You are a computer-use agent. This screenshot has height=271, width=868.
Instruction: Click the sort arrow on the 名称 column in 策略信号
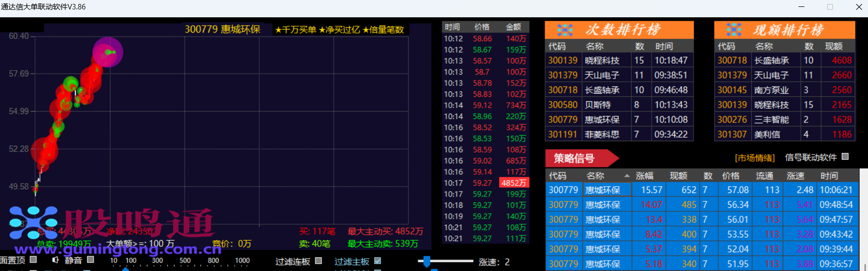[x=627, y=176]
